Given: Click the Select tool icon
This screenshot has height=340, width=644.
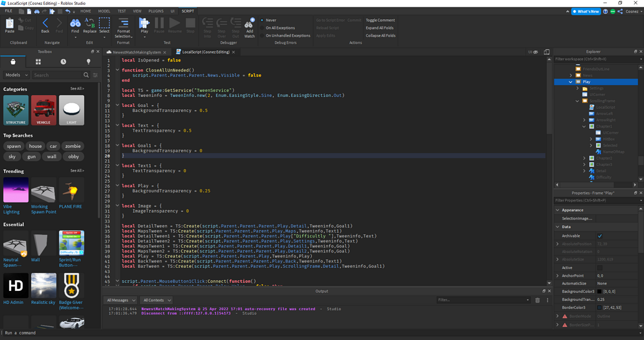Looking at the screenshot, I should [105, 24].
